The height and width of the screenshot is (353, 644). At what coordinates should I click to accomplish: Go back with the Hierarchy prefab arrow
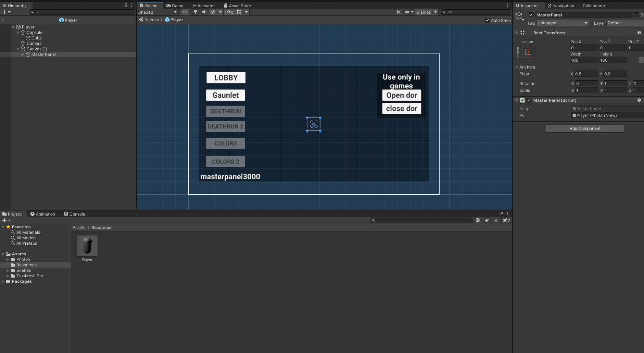(x=3, y=20)
